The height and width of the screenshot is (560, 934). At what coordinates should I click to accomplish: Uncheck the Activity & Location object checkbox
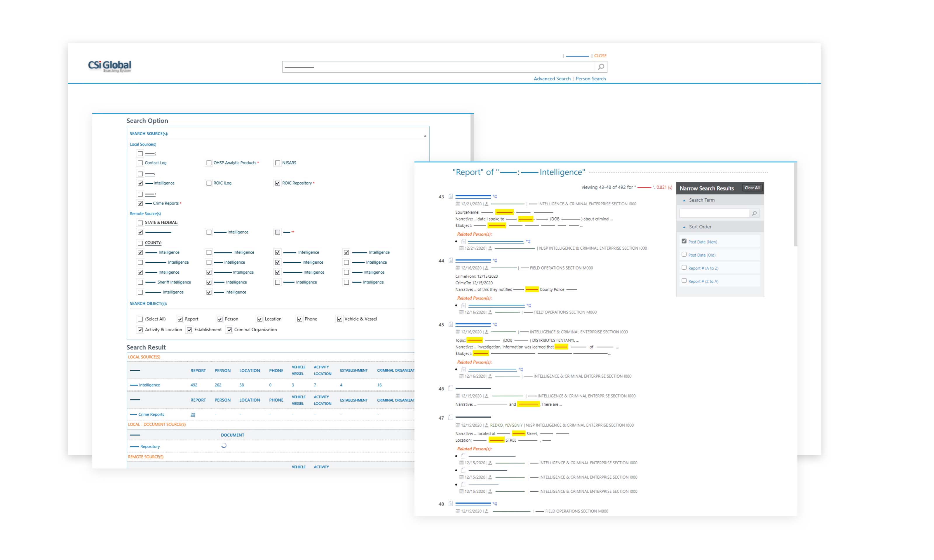[x=140, y=330]
